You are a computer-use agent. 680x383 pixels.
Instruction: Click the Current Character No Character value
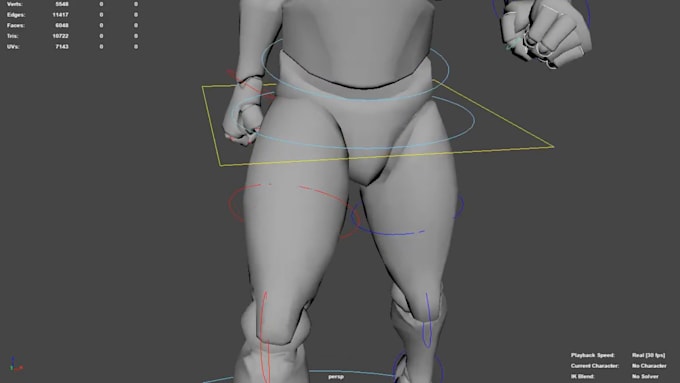click(649, 366)
